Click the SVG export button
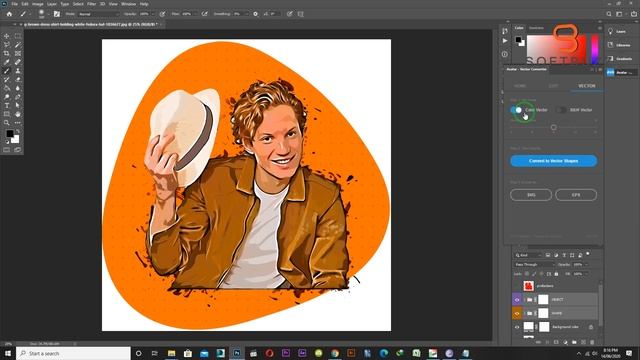The height and width of the screenshot is (360, 640). pyautogui.click(x=531, y=195)
